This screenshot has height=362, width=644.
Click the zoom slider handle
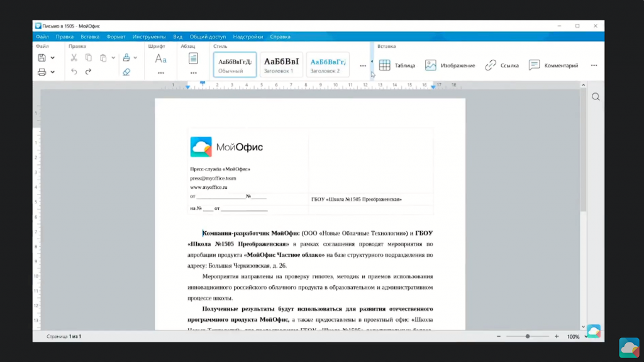click(x=528, y=336)
